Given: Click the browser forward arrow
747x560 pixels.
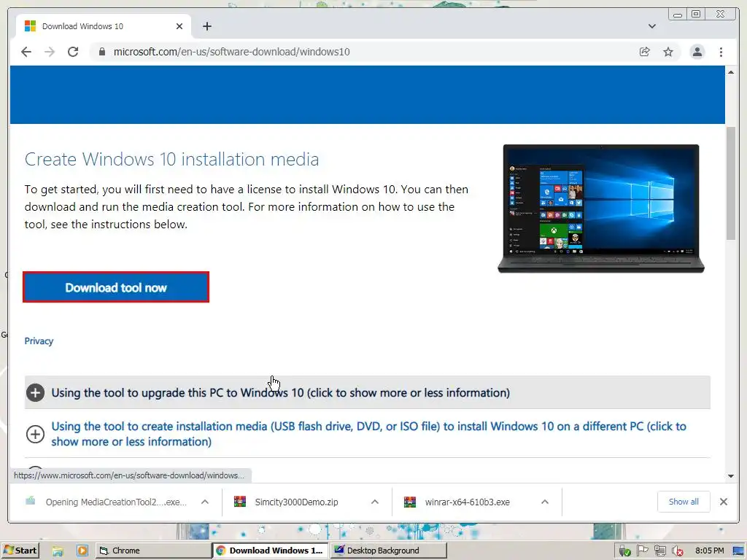Looking at the screenshot, I should coord(50,52).
